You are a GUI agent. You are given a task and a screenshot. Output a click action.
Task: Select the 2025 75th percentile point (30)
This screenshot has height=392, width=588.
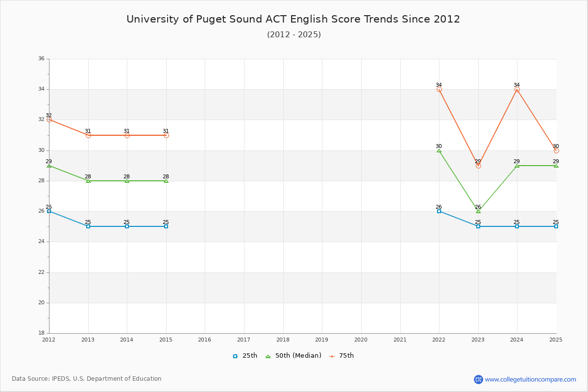[556, 150]
